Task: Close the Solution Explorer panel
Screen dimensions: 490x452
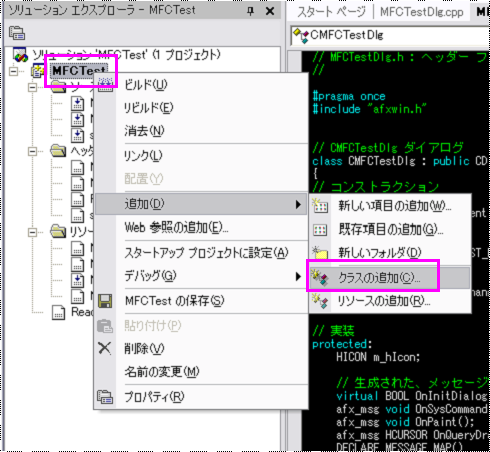Action: pyautogui.click(x=270, y=11)
